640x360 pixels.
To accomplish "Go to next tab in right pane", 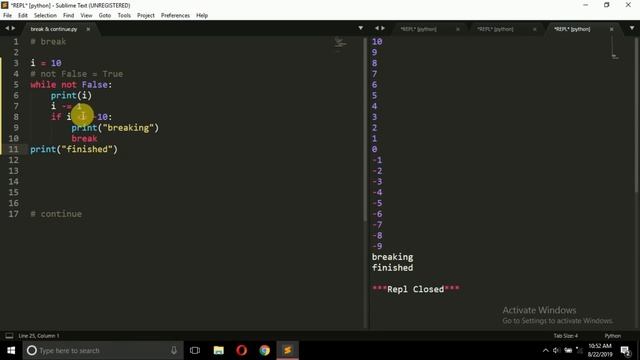I will click(x=383, y=28).
